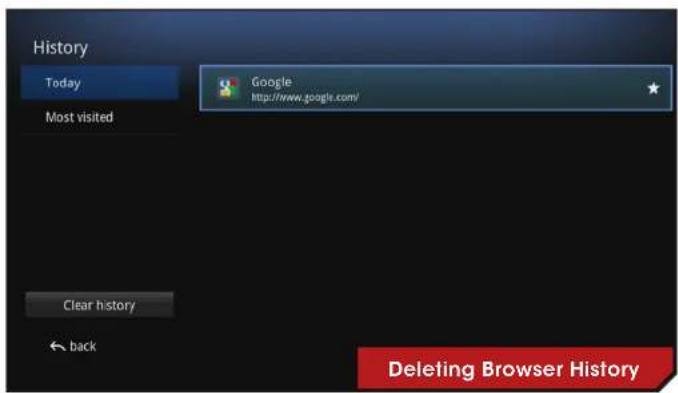
Task: Go back using the back button
Action: [x=73, y=346]
